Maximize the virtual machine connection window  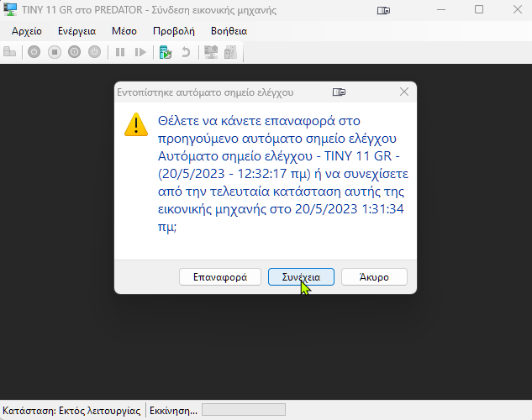click(479, 9)
